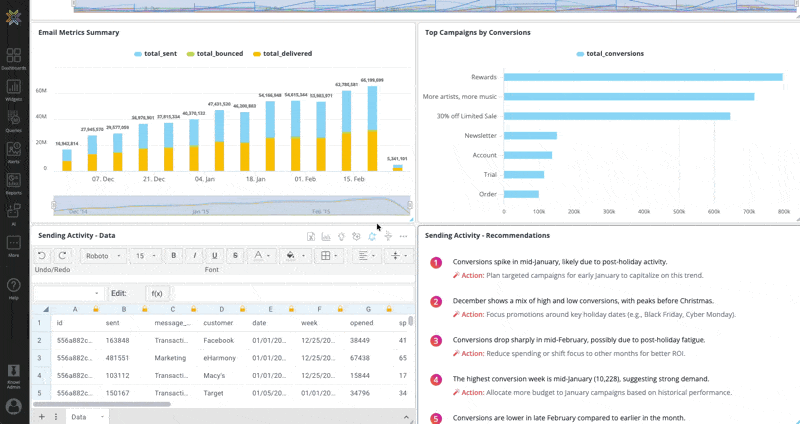
Task: Open Dashboards from the left sidebar
Action: (x=13, y=58)
